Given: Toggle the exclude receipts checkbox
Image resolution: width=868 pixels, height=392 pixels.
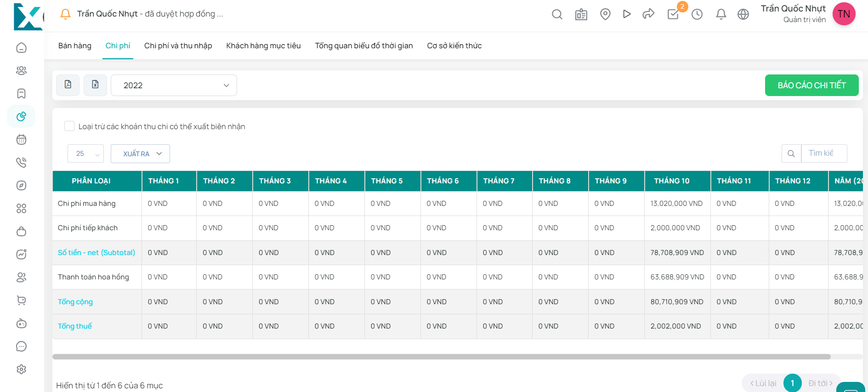Looking at the screenshot, I should (x=69, y=126).
